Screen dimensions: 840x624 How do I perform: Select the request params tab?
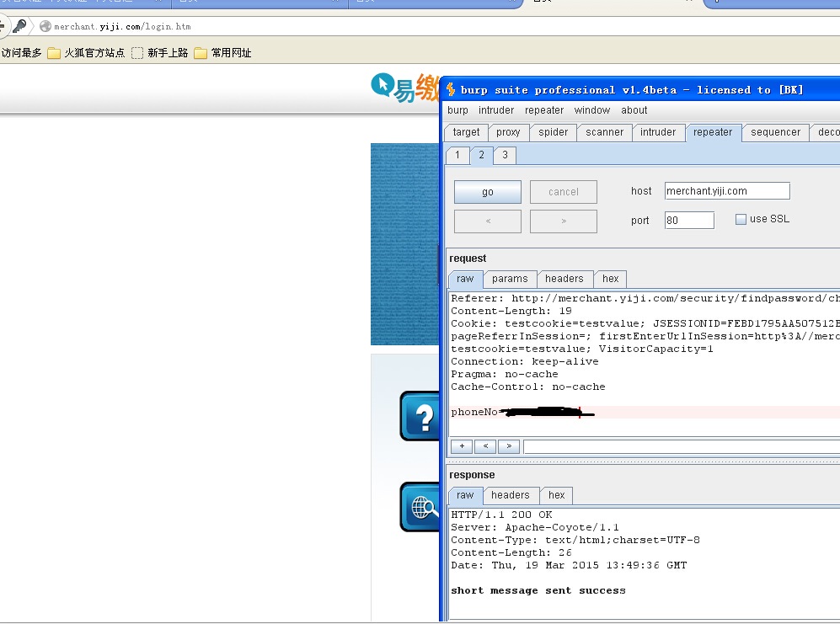coord(510,279)
